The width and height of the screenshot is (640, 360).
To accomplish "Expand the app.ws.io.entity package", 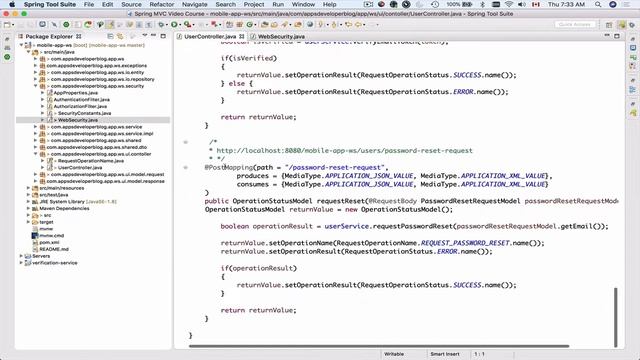I will 36,73.
